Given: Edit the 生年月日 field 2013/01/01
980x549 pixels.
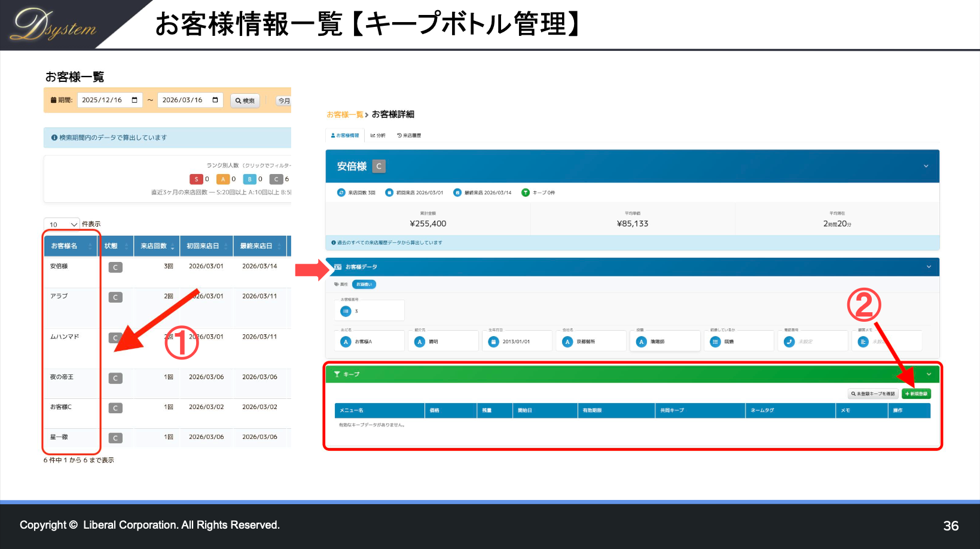Looking at the screenshot, I should click(x=518, y=341).
